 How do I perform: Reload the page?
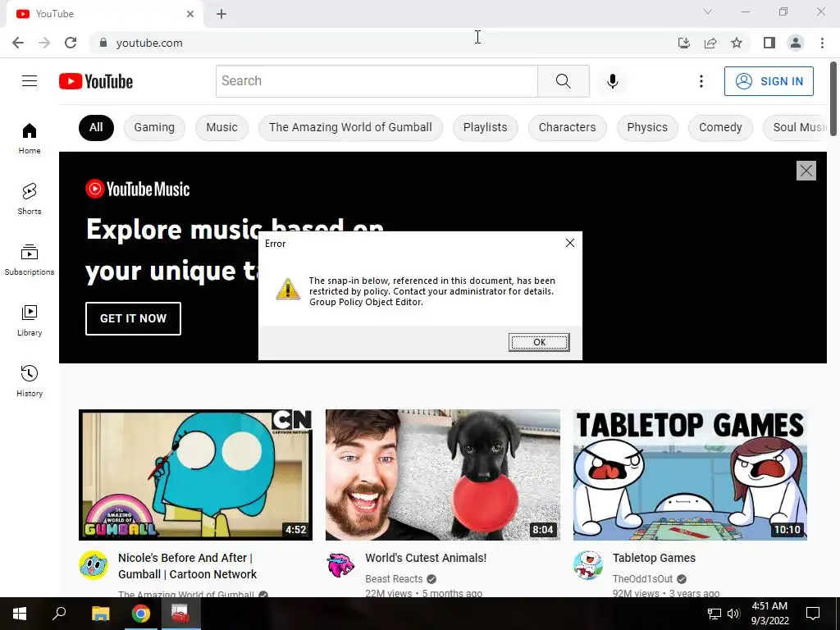coord(71,43)
